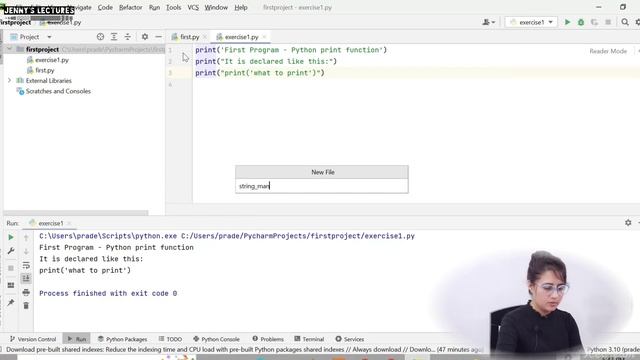Toggle soft-wrap in Run console
The height and width of the screenshot is (360, 640).
(26, 265)
